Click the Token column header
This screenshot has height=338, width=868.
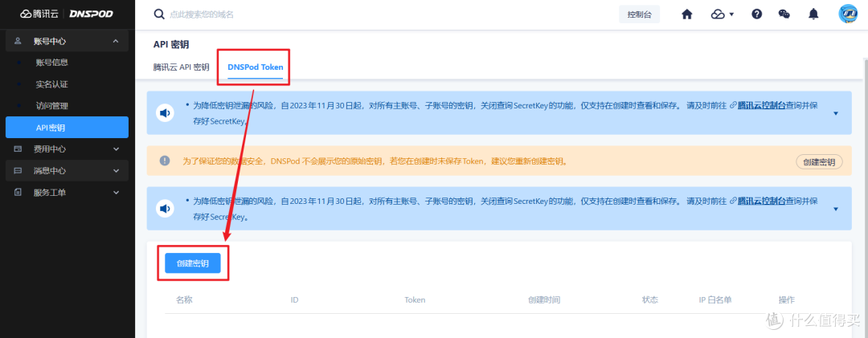tap(415, 299)
